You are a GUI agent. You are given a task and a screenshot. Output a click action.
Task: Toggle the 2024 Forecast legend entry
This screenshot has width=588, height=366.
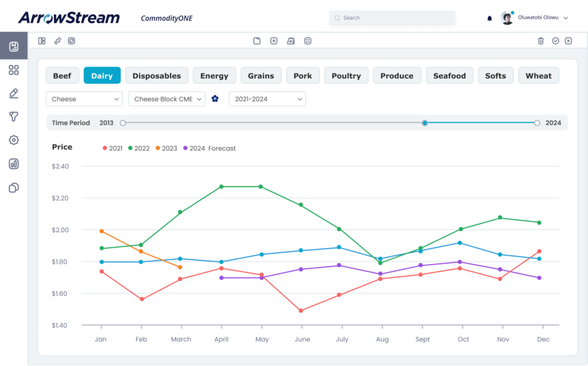209,148
